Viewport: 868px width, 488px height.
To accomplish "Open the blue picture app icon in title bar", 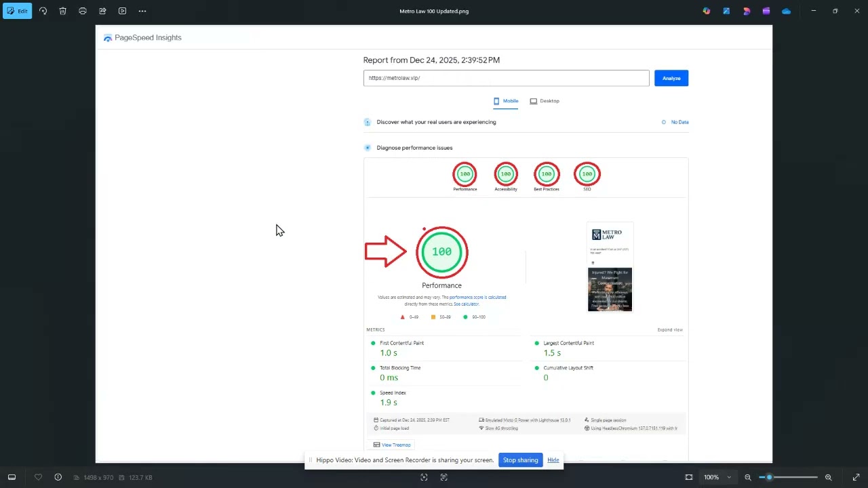I will pyautogui.click(x=726, y=11).
